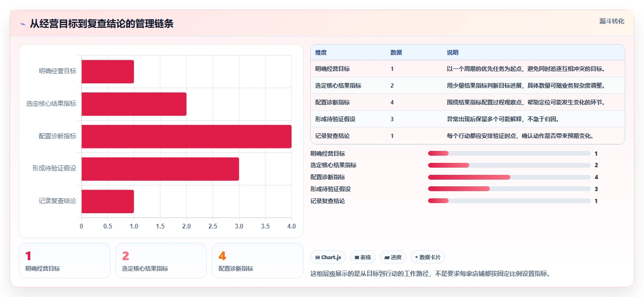
Task: Click the longest chart bar, 配置诊断指标
Action: pyautogui.click(x=187, y=137)
